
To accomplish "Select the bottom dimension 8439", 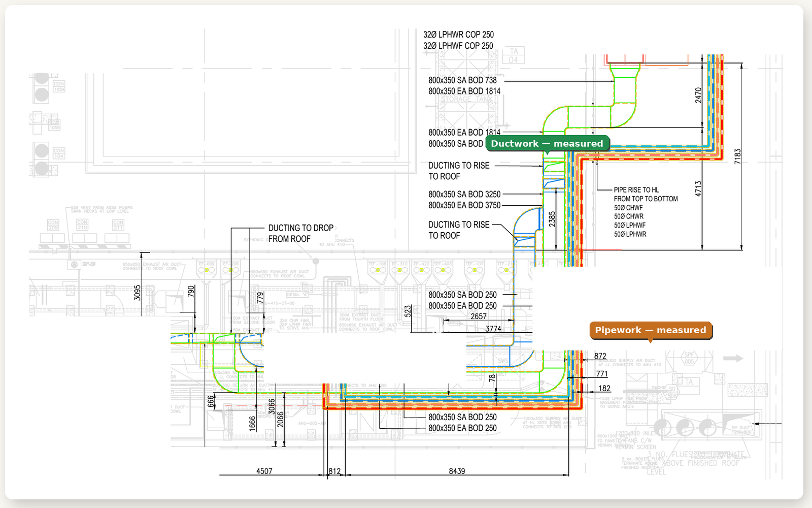I will [x=457, y=471].
